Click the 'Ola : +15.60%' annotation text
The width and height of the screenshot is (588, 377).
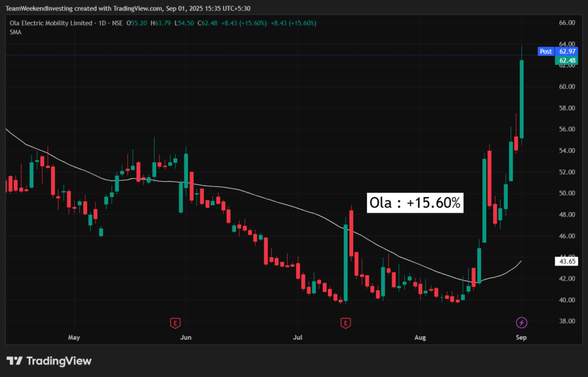[x=415, y=203]
